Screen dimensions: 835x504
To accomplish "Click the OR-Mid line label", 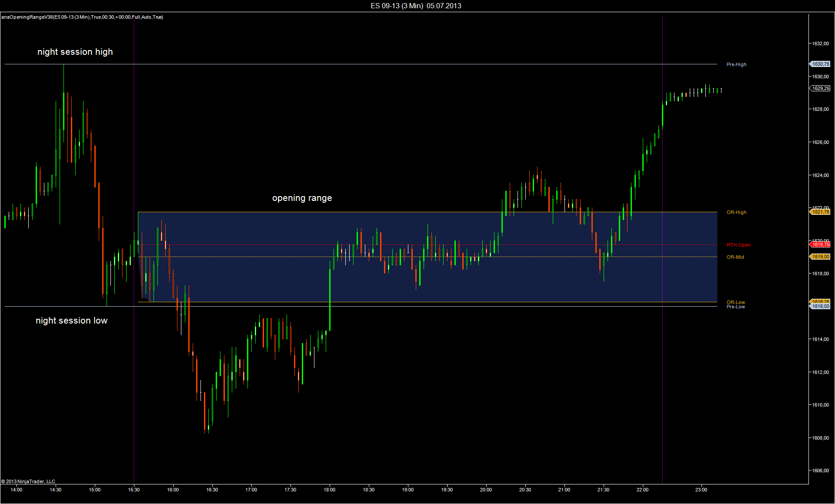I will click(735, 257).
